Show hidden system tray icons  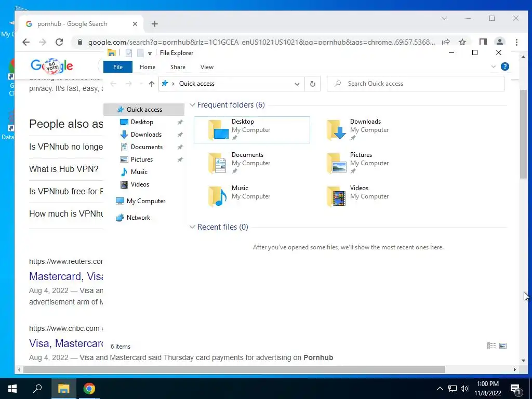pyautogui.click(x=440, y=389)
